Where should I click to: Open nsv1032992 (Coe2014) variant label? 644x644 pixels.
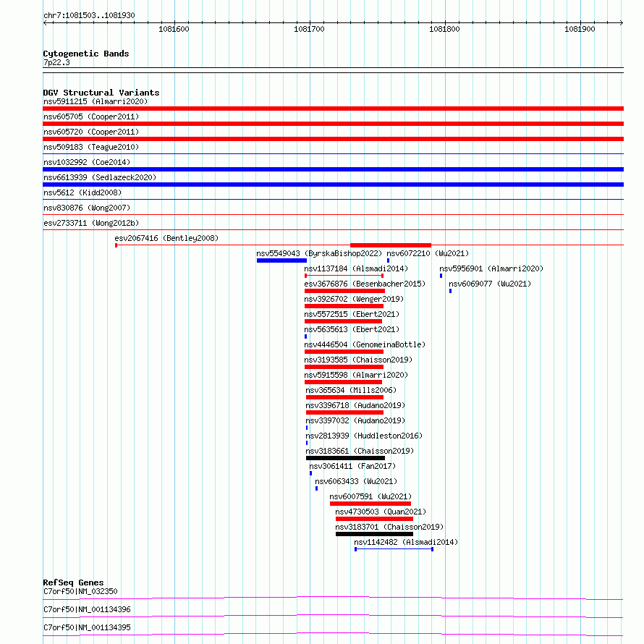[87, 162]
